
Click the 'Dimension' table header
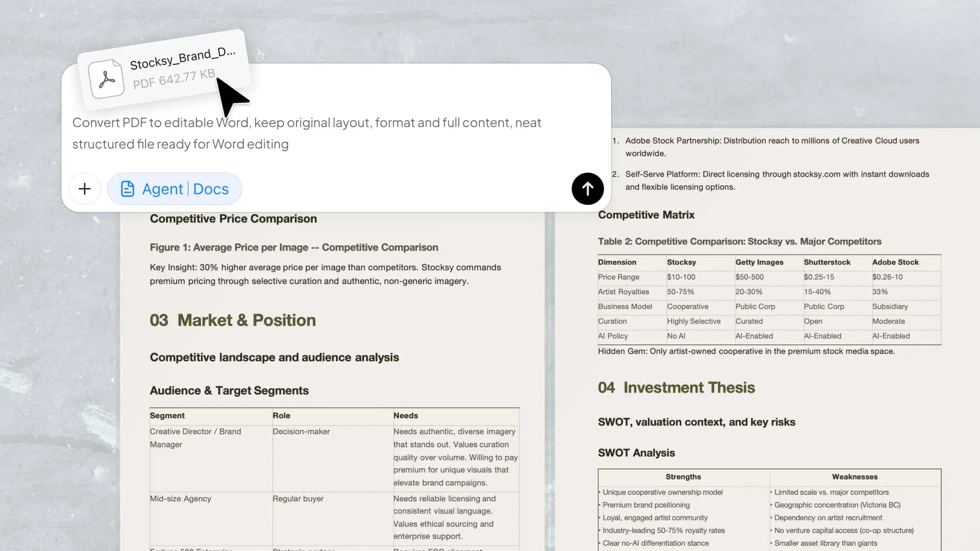[617, 262]
